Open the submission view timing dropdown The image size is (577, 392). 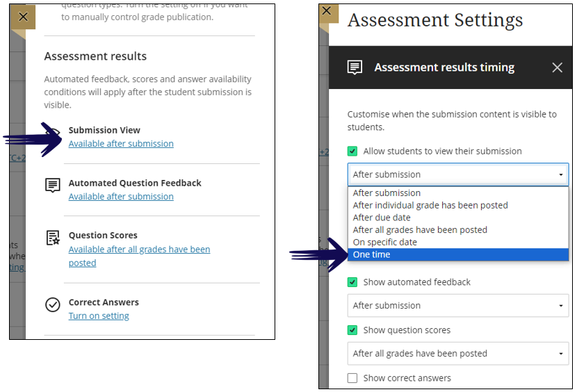(x=457, y=174)
